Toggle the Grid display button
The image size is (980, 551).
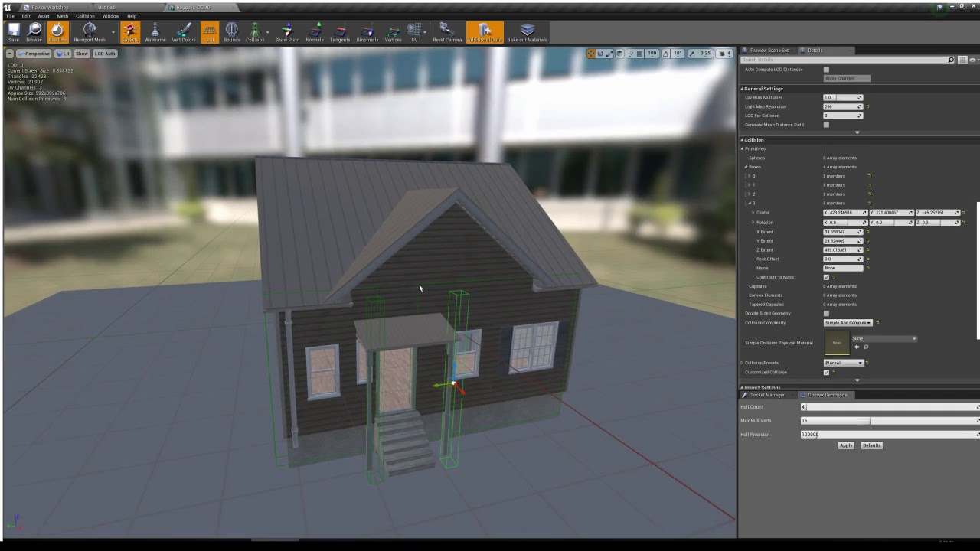(x=210, y=32)
